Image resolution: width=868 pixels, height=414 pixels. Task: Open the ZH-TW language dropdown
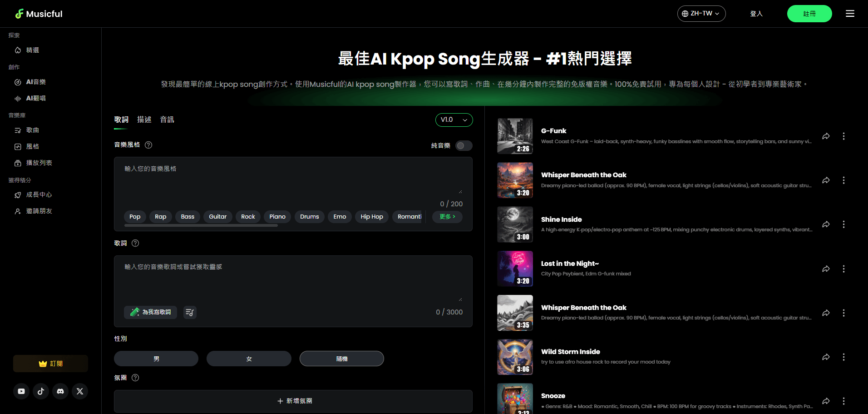(x=701, y=13)
